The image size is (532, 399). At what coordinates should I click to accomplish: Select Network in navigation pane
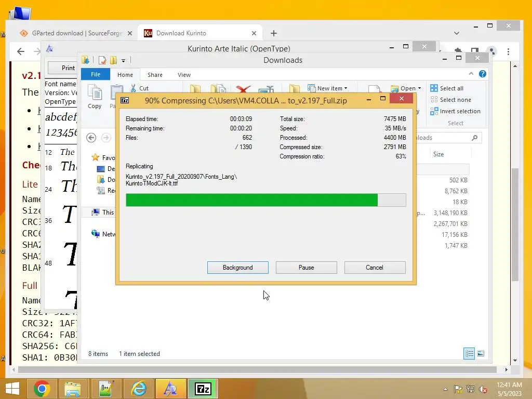click(103, 234)
